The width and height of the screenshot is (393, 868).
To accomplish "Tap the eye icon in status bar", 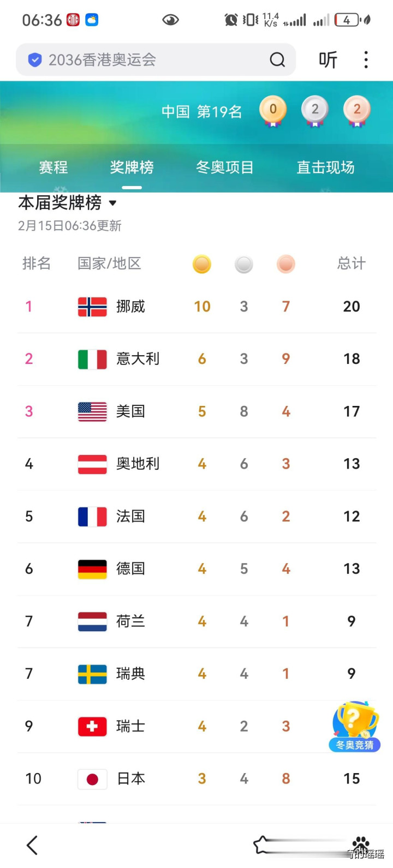I will 171,20.
